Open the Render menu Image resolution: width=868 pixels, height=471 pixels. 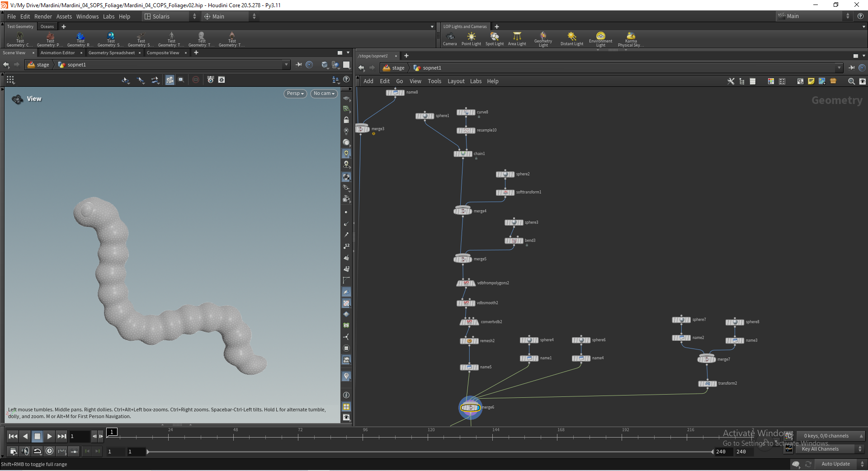click(43, 16)
